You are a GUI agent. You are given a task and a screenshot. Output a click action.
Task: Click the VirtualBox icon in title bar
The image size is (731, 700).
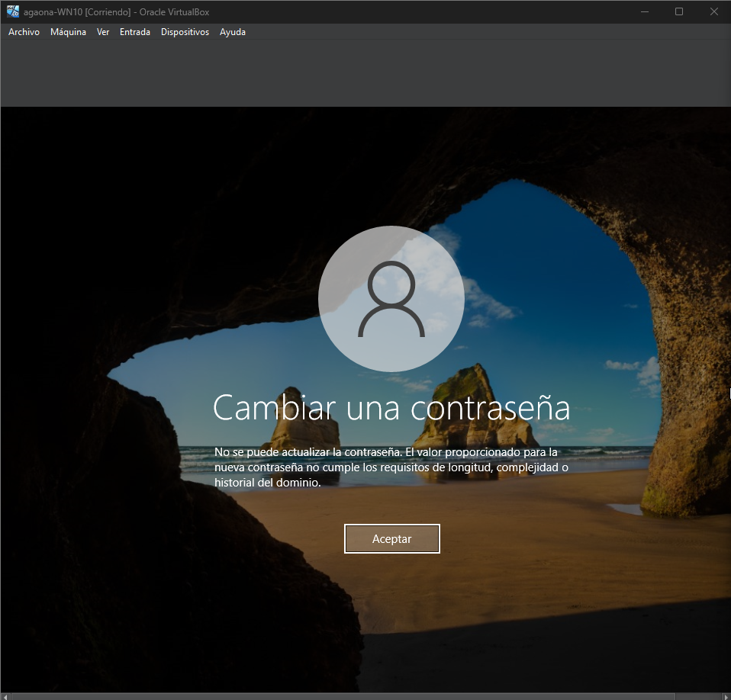13,11
